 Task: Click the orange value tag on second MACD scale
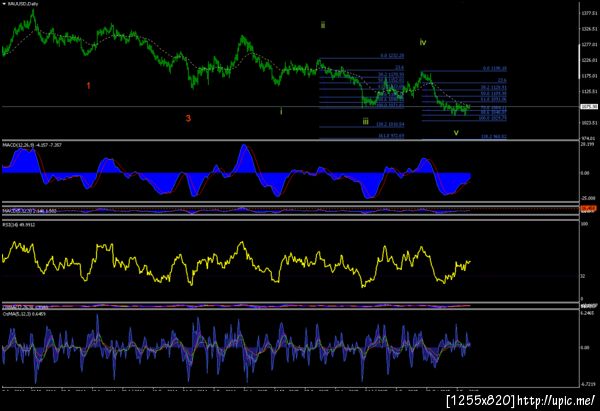pyautogui.click(x=589, y=209)
